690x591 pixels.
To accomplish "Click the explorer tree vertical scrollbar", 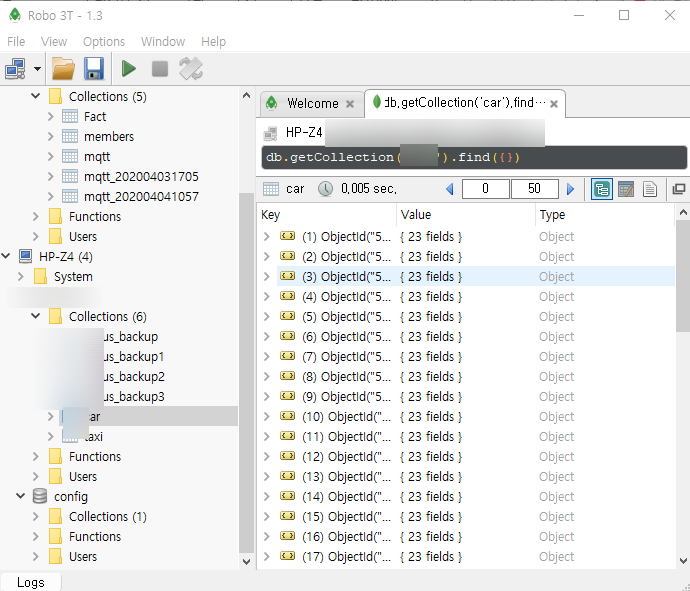I will [246, 372].
